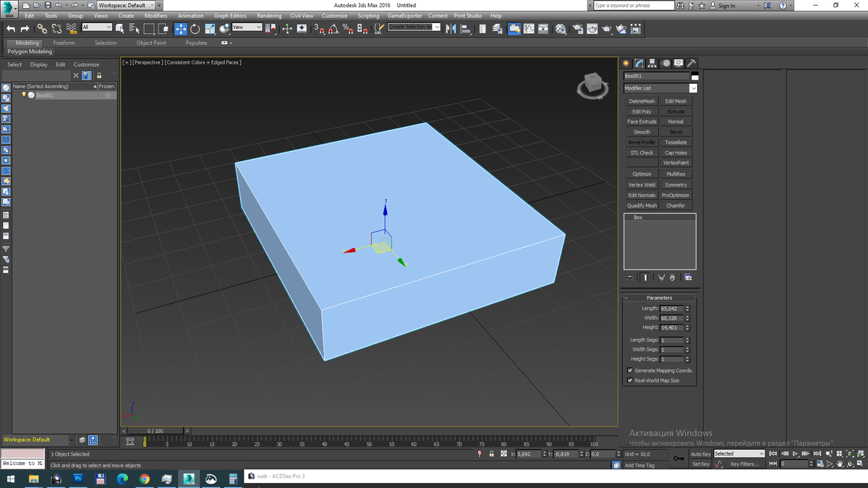The width and height of the screenshot is (868, 488).
Task: Click the Key Filters... button
Action: click(x=745, y=463)
